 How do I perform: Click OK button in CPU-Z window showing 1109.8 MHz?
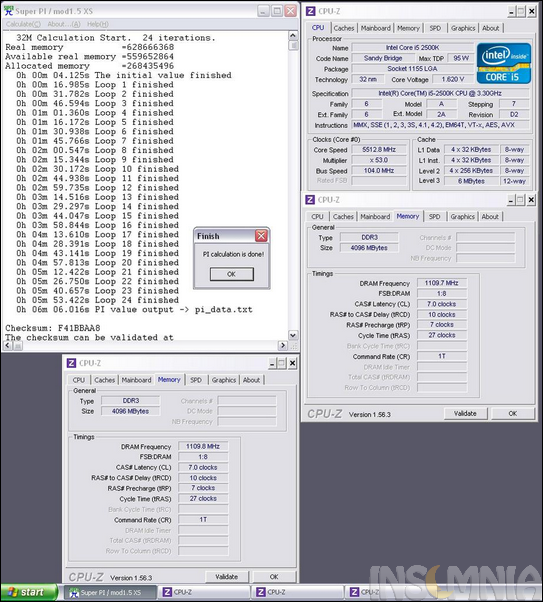click(x=274, y=577)
